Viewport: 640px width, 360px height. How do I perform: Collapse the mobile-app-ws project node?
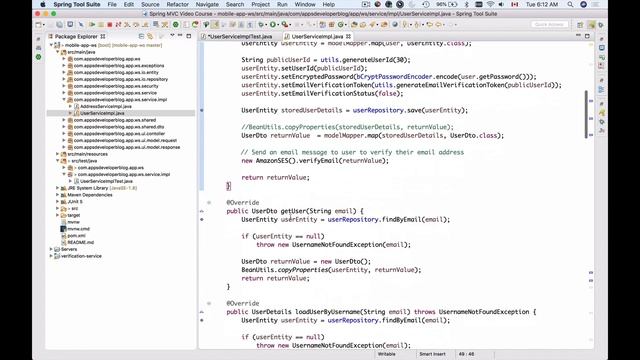51,45
